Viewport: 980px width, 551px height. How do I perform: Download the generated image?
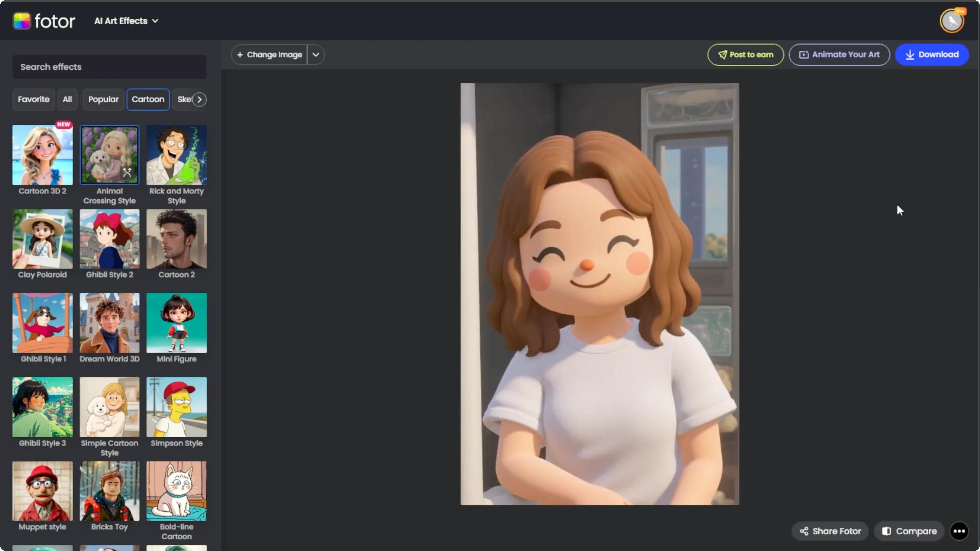[x=932, y=54]
